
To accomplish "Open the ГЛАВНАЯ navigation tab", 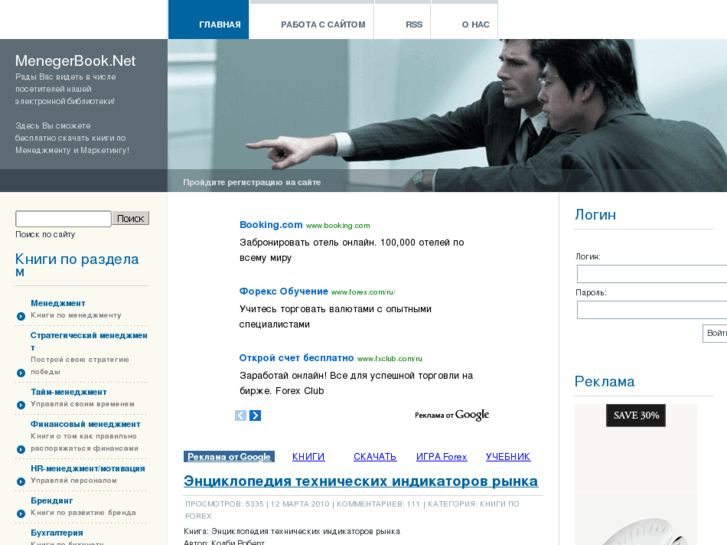I will (x=209, y=20).
